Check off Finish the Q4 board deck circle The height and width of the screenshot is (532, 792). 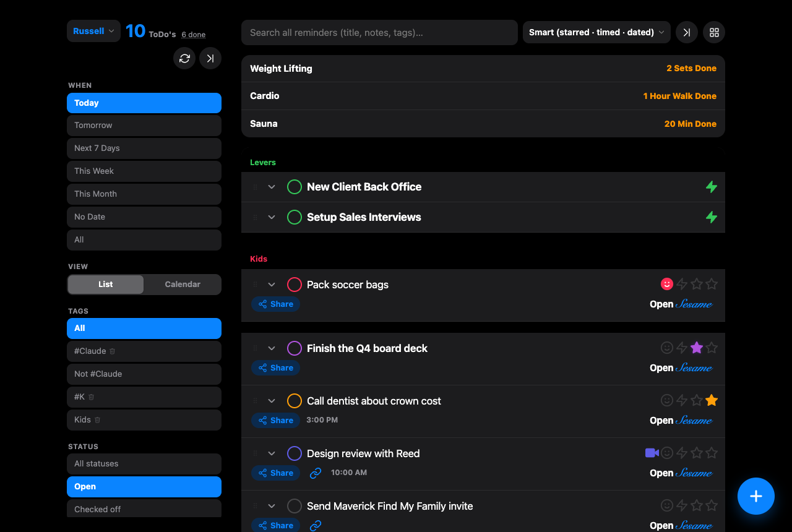coord(295,348)
